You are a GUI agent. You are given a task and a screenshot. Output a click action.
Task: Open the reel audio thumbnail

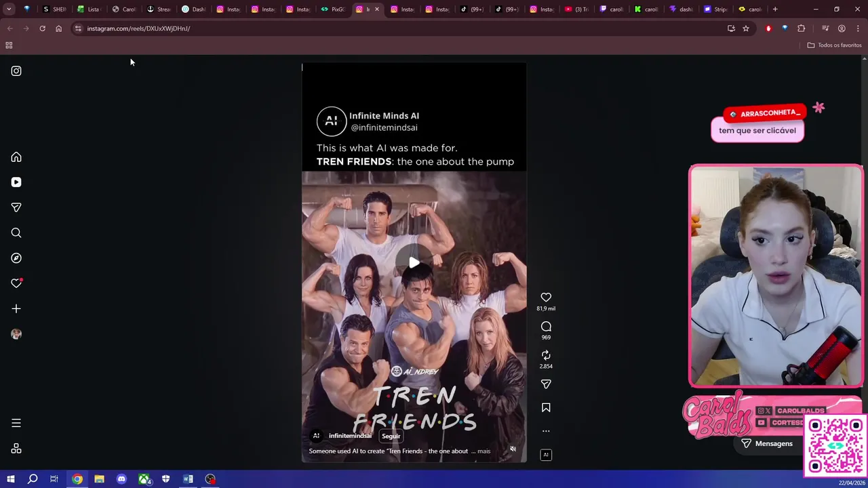click(x=546, y=455)
